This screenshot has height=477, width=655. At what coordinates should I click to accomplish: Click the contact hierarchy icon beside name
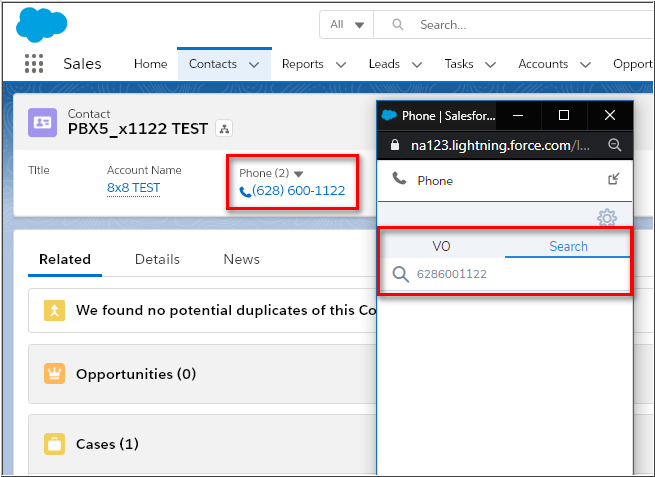(x=225, y=129)
